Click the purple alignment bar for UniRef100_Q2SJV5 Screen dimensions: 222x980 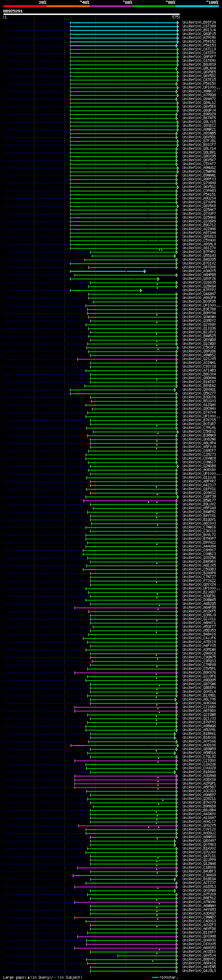click(x=128, y=359)
